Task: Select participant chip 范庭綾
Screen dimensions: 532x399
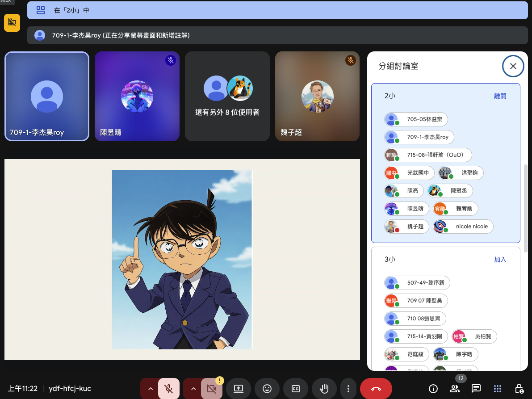Action: (406, 354)
